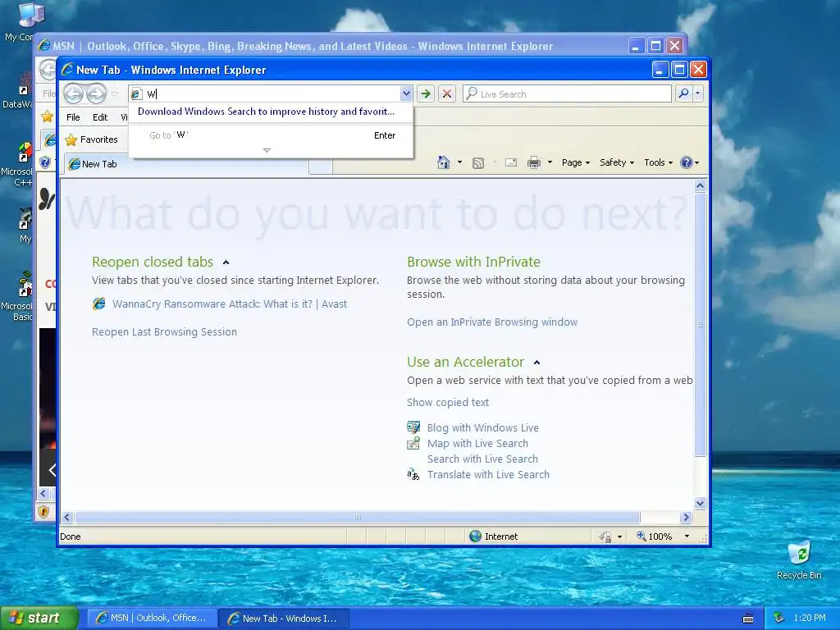Screen dimensions: 840x630
Task: Open the Print dropdown arrow
Action: click(550, 162)
